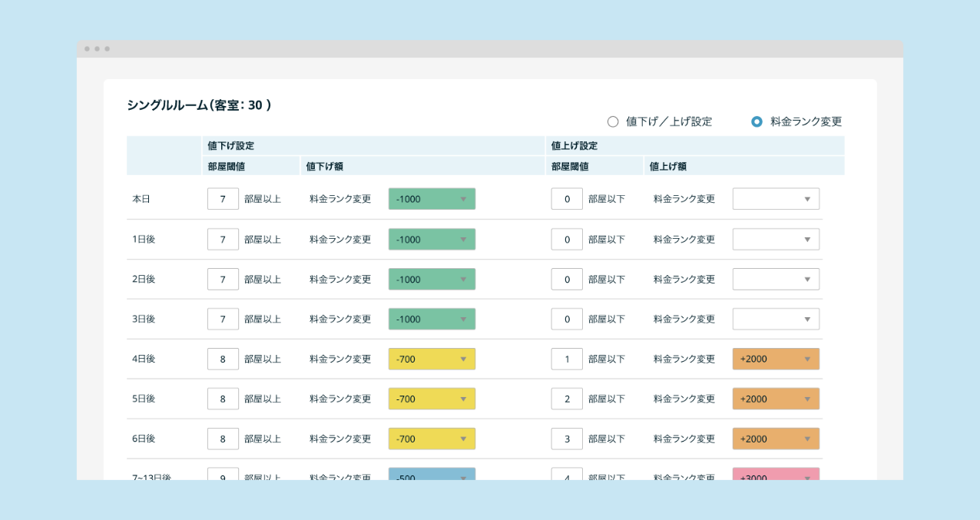Image resolution: width=980 pixels, height=520 pixels.
Task: Click the 4日後 price-up threshold field showing 1
Action: [x=567, y=359]
